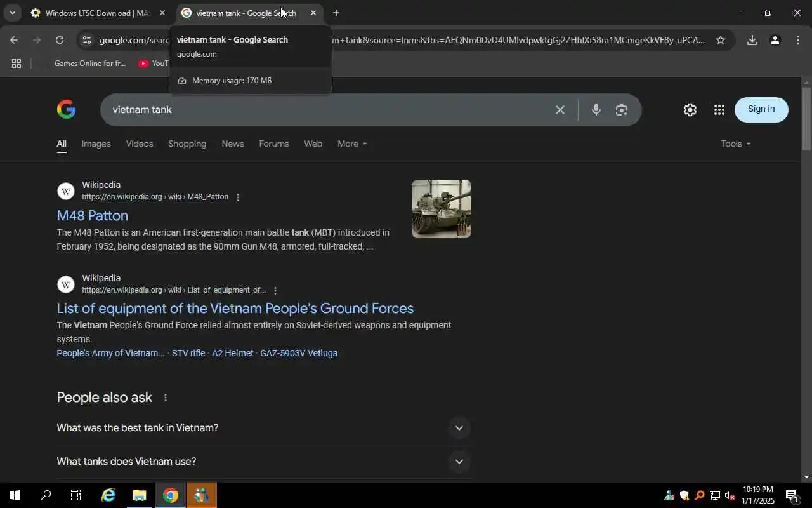Open Windows Start menu
This screenshot has height=508, width=812.
pos(15,495)
